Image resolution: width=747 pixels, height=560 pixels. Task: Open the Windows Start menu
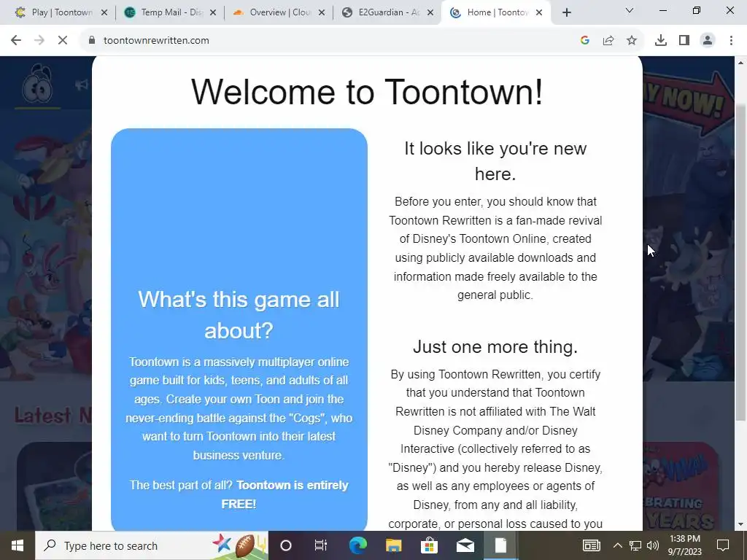pyautogui.click(x=18, y=545)
